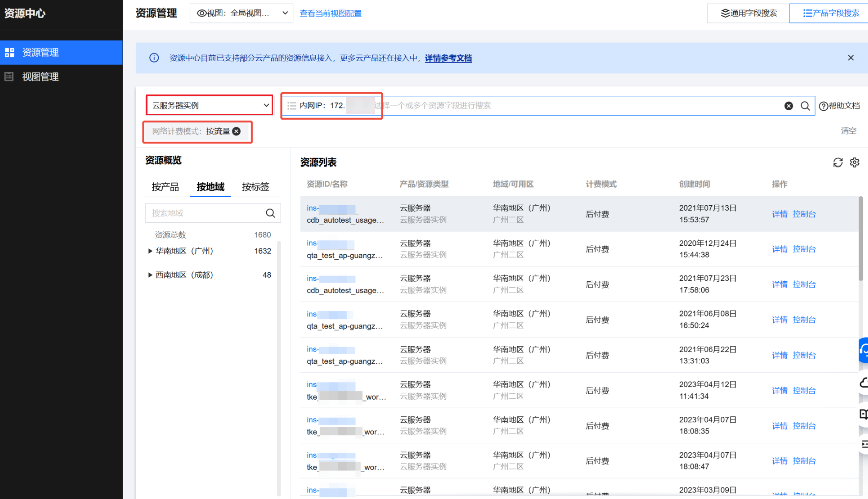
Task: Click 清空 to clear all filters
Action: click(848, 131)
